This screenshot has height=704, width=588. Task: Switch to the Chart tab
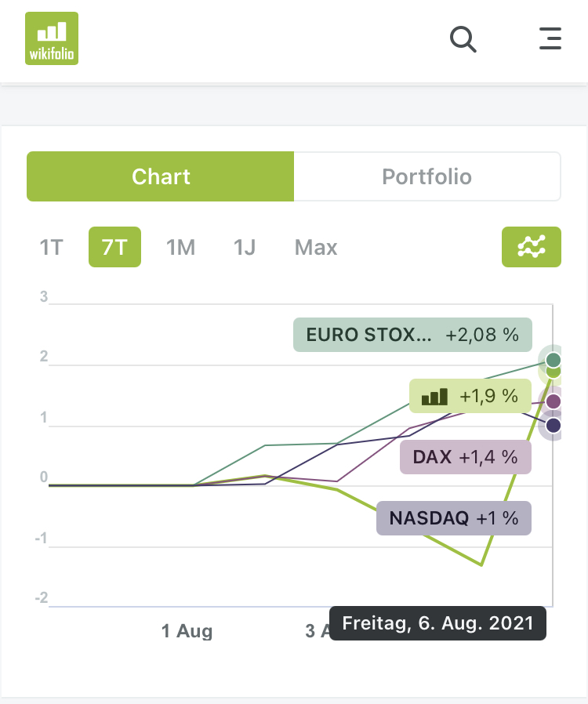(x=161, y=176)
